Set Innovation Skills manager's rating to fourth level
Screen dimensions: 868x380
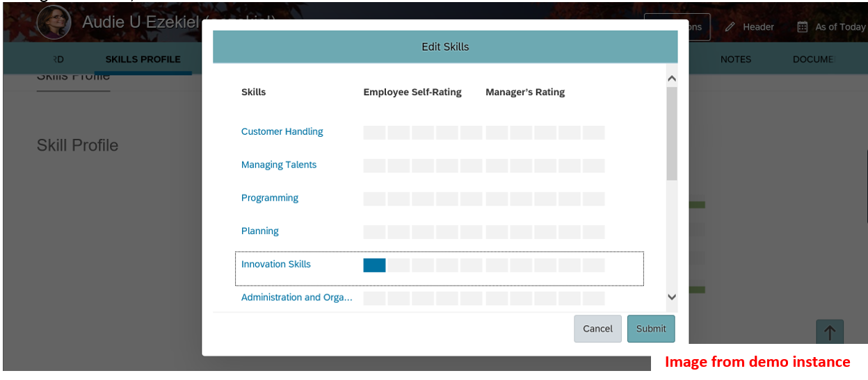point(569,265)
